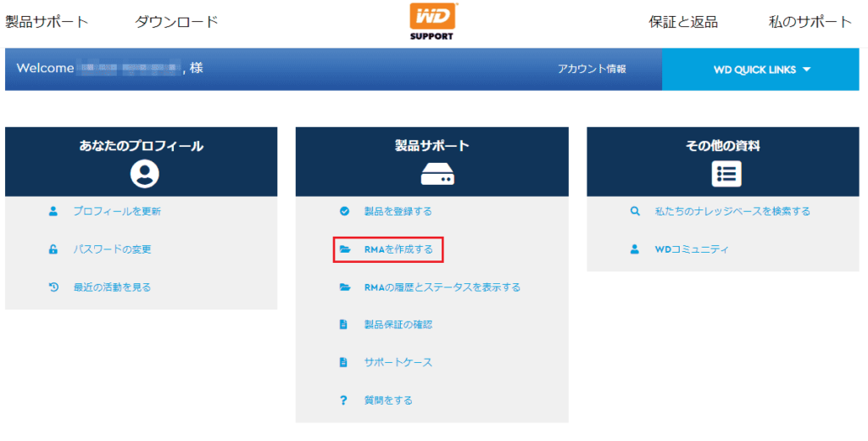Click the magnifier icon beside ナレッジベースを検索する

point(635,211)
